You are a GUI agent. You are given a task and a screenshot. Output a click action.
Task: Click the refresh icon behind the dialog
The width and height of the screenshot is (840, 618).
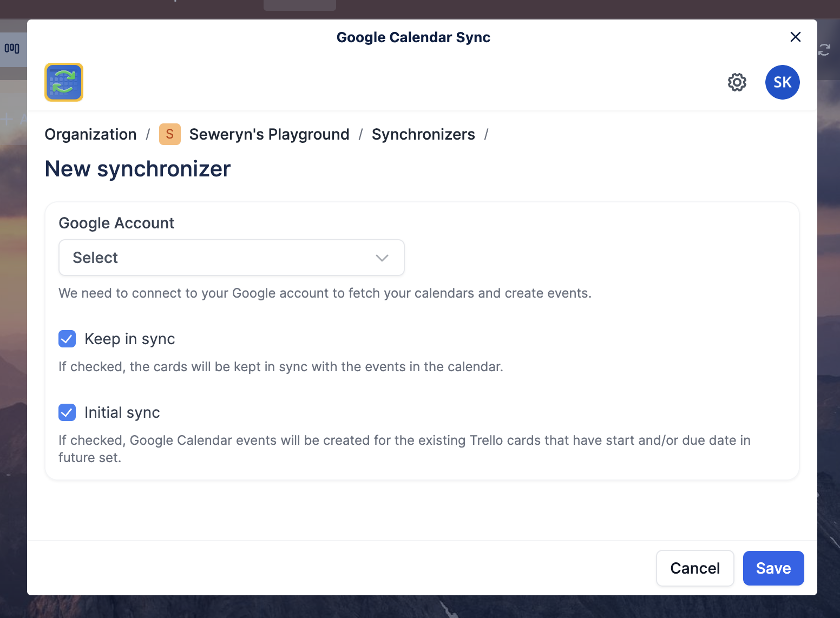[x=824, y=50]
